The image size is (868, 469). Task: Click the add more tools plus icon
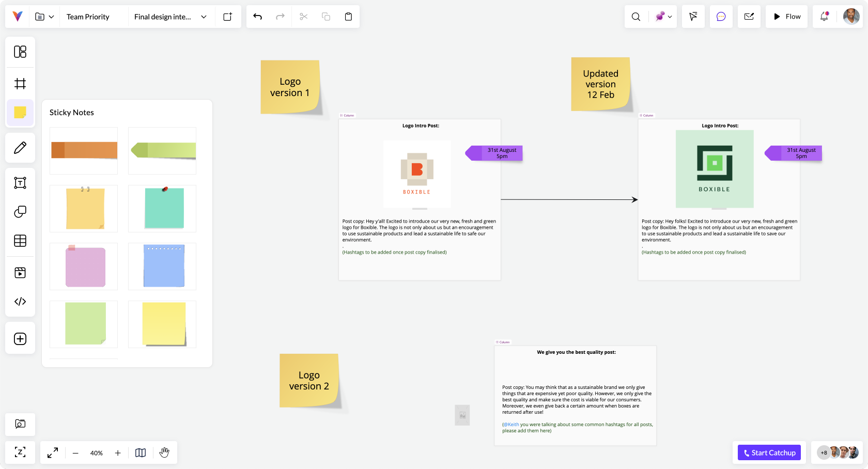click(20, 339)
